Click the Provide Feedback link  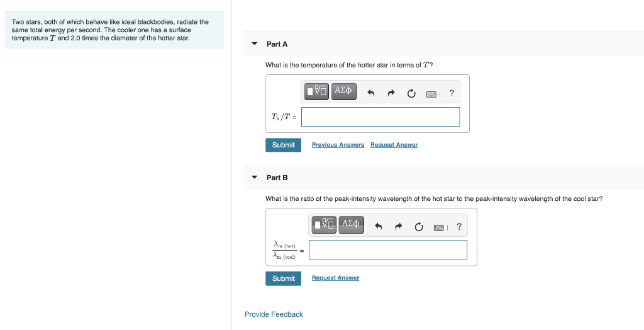[274, 314]
